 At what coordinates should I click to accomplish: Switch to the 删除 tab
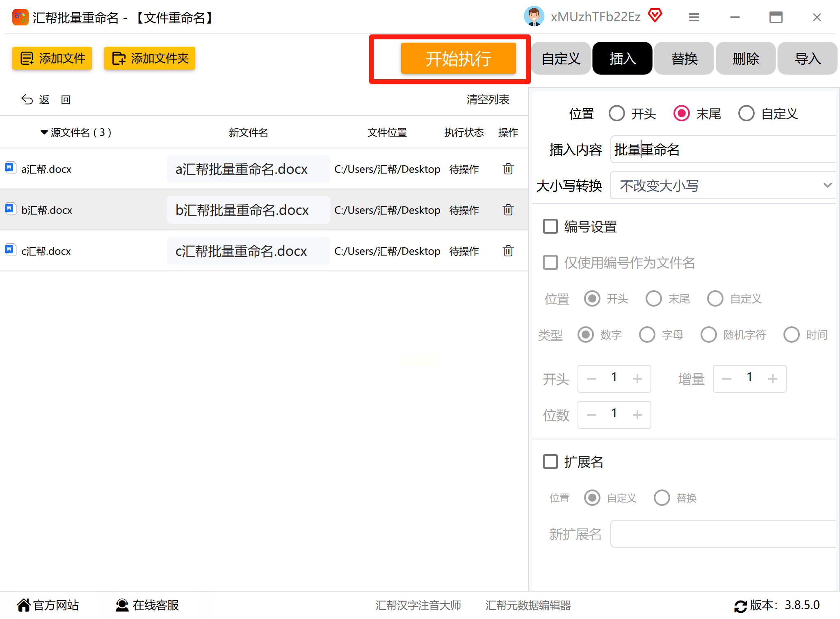pos(745,58)
